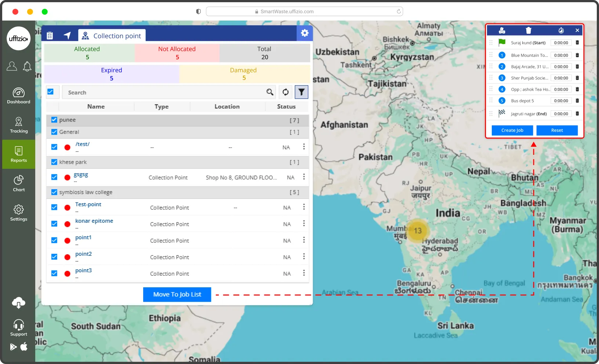Open the gear settings in panel header
The width and height of the screenshot is (599, 364).
(305, 33)
